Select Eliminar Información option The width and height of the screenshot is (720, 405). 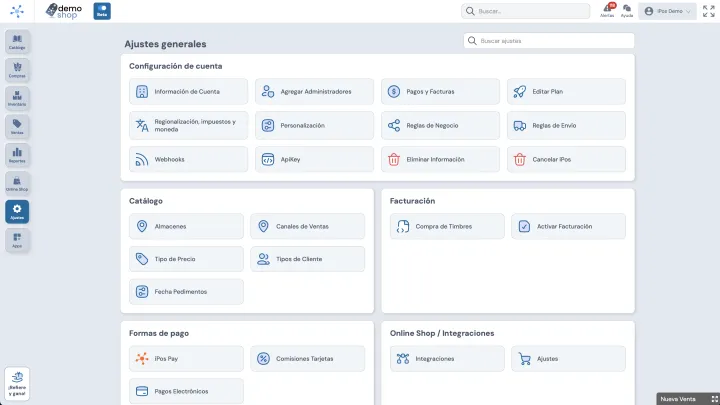pos(440,159)
